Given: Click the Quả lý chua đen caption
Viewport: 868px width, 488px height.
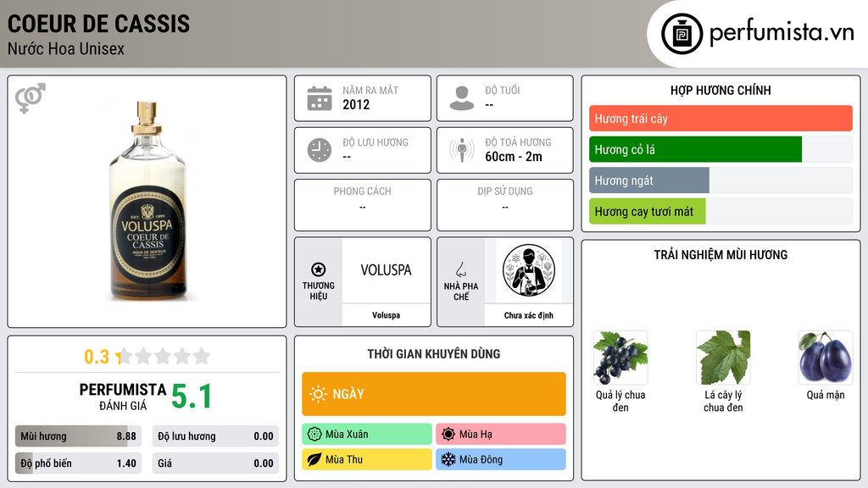Looking at the screenshot, I should (620, 401).
